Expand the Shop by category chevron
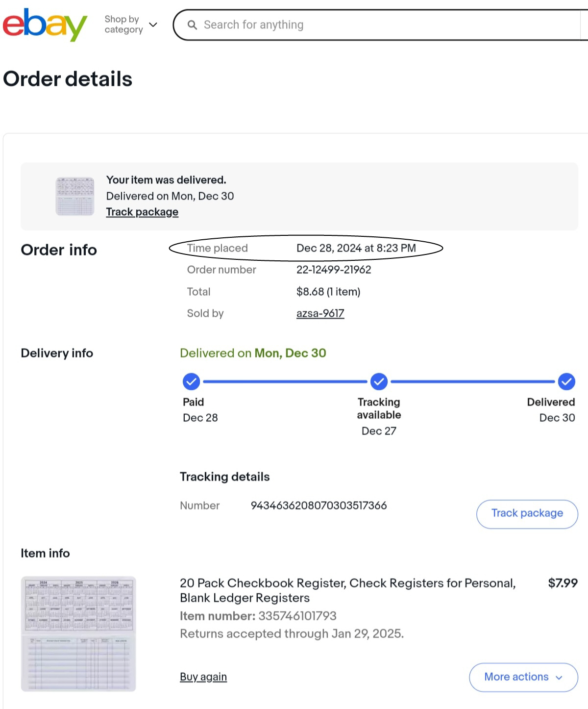588x709 pixels. 153,25
